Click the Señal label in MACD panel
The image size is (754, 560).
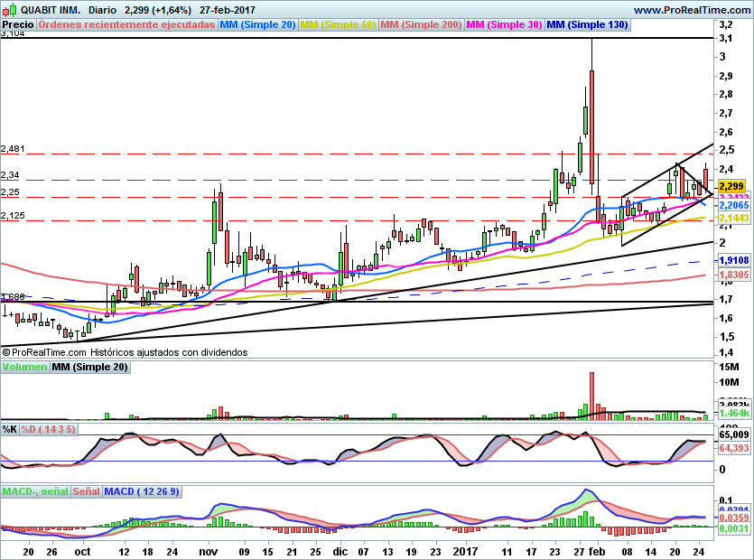pyautogui.click(x=86, y=491)
